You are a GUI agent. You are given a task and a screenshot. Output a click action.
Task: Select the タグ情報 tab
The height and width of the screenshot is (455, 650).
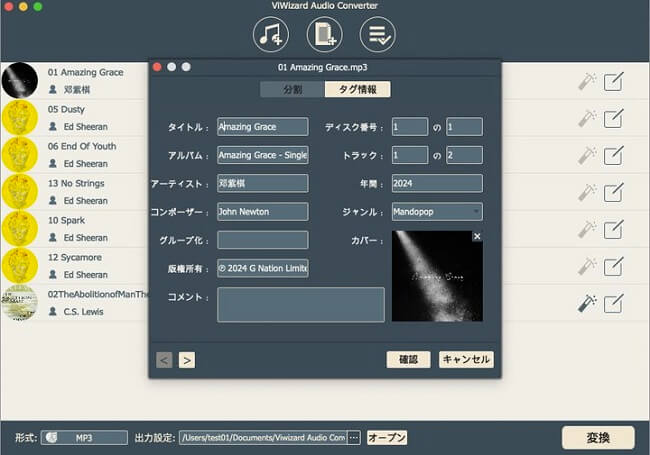coord(357,89)
